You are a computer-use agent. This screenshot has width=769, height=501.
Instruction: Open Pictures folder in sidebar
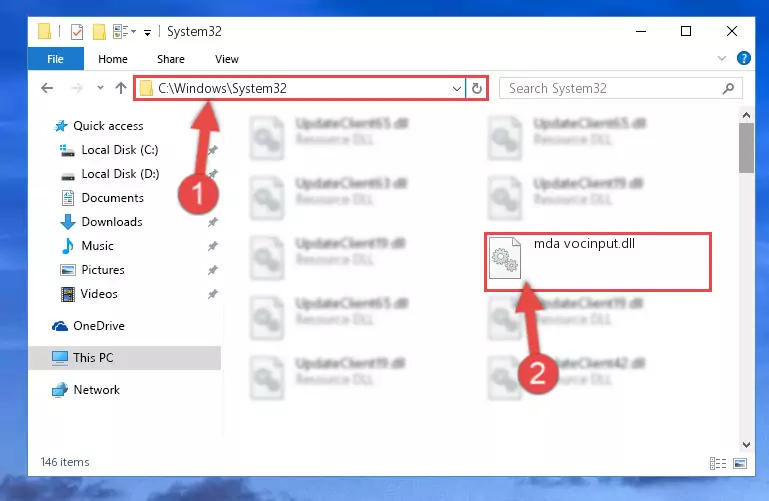(103, 270)
